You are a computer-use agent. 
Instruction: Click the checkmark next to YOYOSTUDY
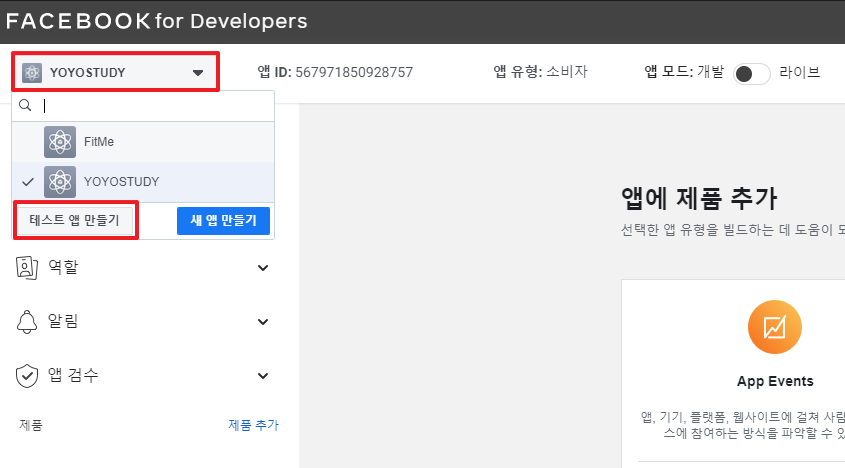pos(28,182)
